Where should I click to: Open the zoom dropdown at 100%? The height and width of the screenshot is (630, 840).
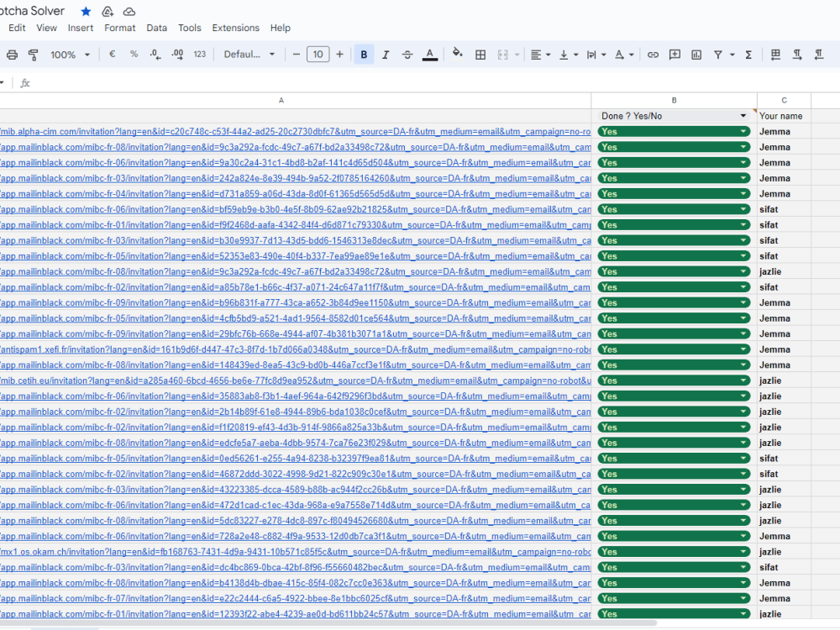click(x=70, y=55)
